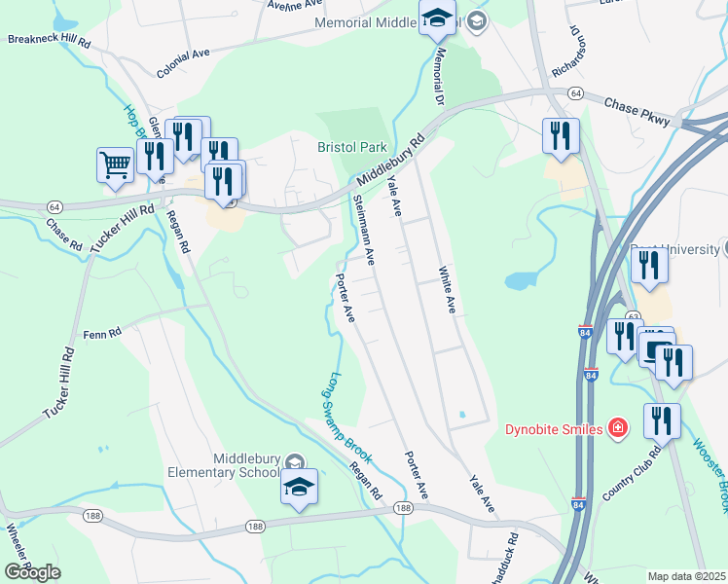Select the Route 188 shield near Porter Ave

point(403,508)
